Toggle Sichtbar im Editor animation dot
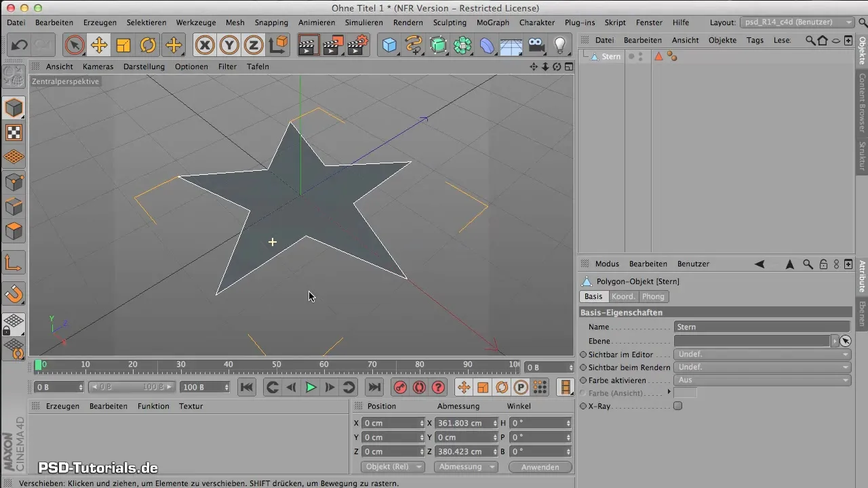The width and height of the screenshot is (868, 488). 583,354
